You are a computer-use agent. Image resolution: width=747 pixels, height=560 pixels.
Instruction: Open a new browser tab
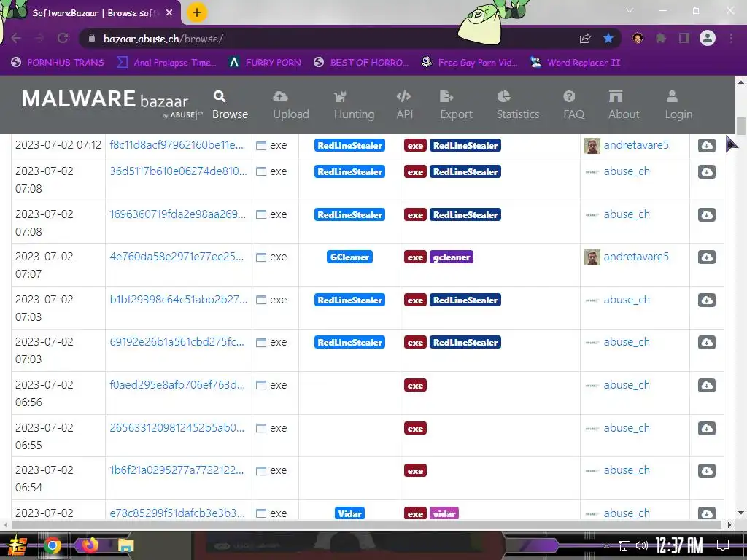[x=197, y=12]
